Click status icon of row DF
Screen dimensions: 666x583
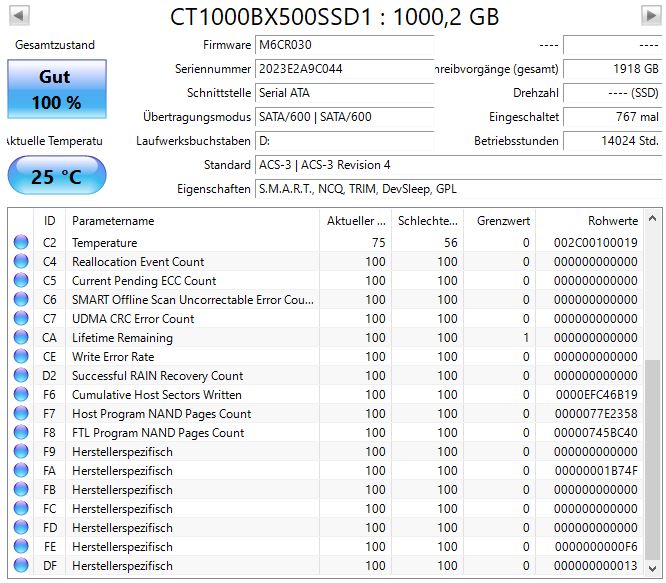pos(21,565)
